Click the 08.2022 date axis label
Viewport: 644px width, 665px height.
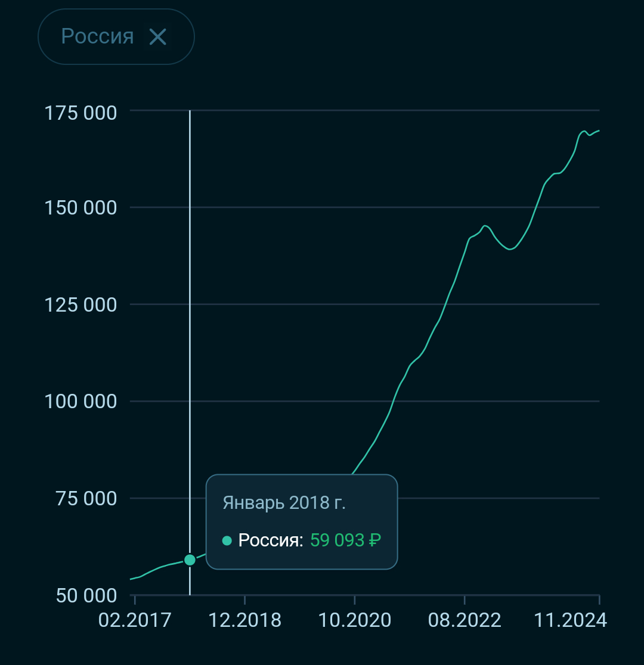click(465, 620)
